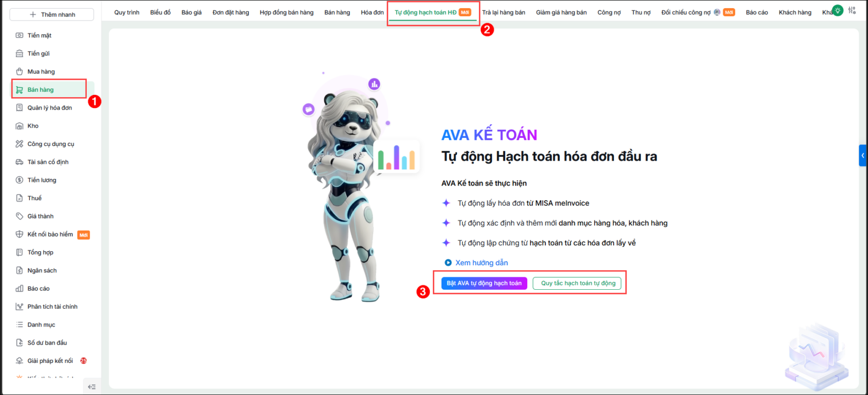Select the Thu nợ tab
Image resolution: width=868 pixels, height=395 pixels.
tap(641, 12)
